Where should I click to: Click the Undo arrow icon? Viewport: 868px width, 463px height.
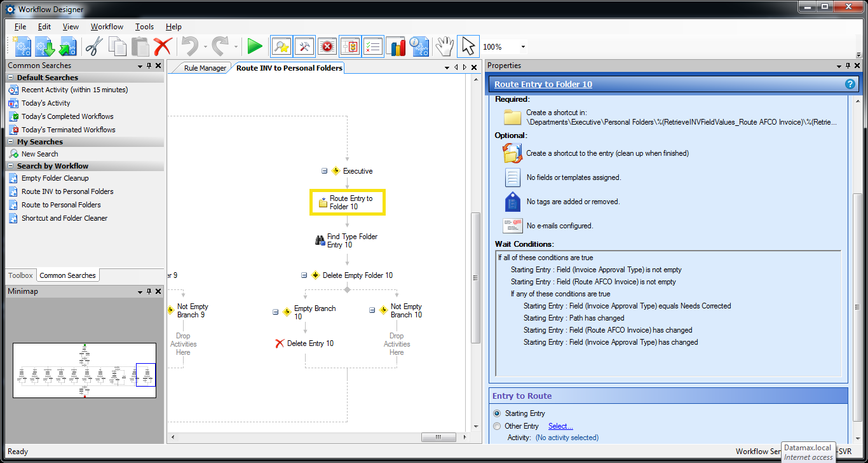click(x=189, y=46)
